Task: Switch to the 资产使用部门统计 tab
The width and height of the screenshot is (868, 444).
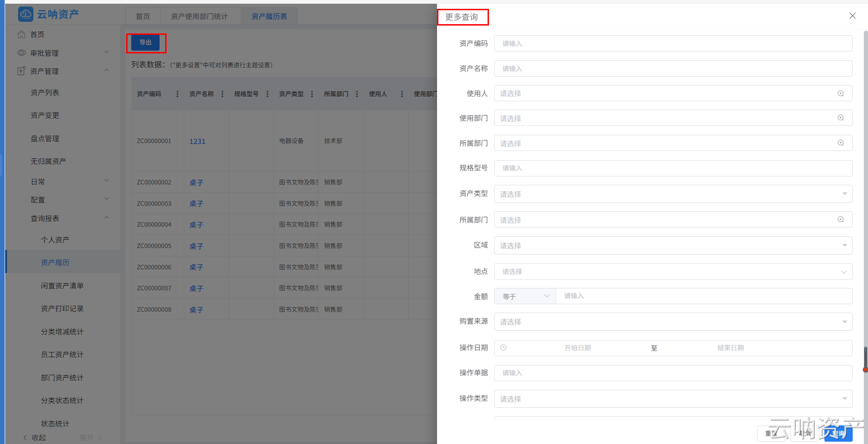Action: click(199, 16)
